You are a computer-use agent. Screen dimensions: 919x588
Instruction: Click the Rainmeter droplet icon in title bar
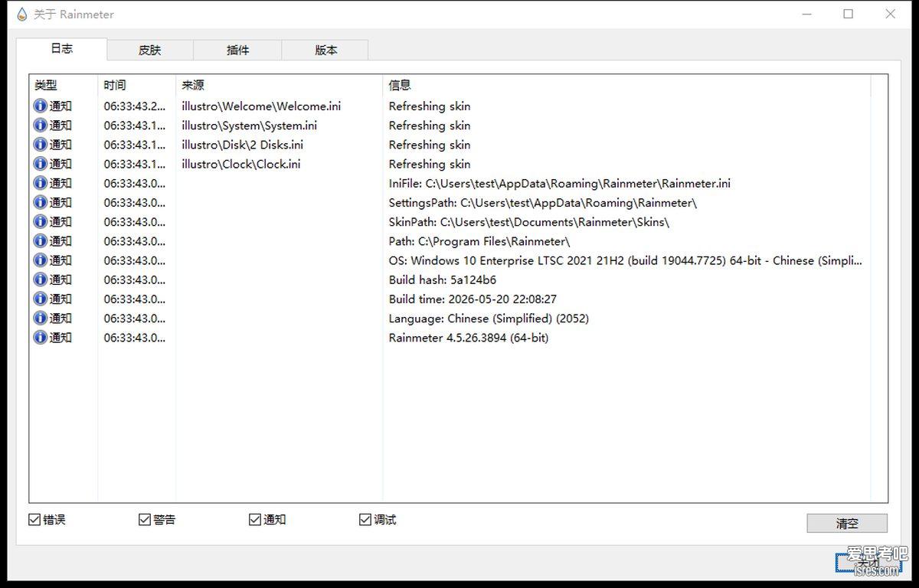pos(21,15)
